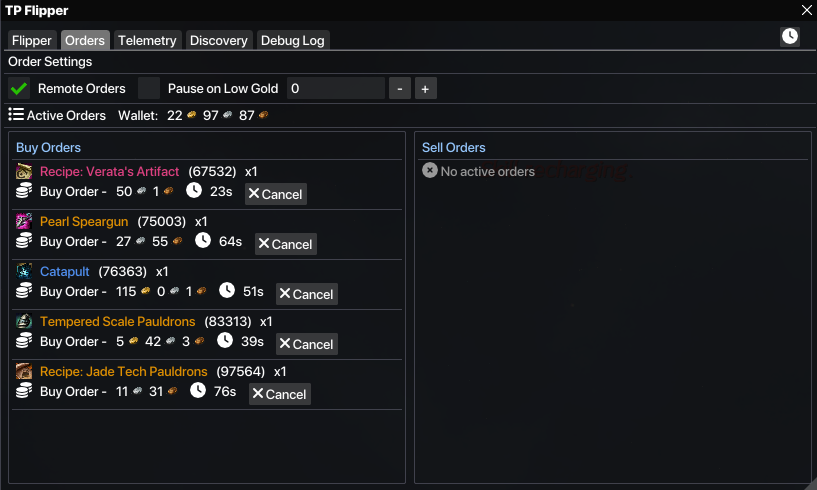Click the Pearl Speargun item icon

pos(24,222)
